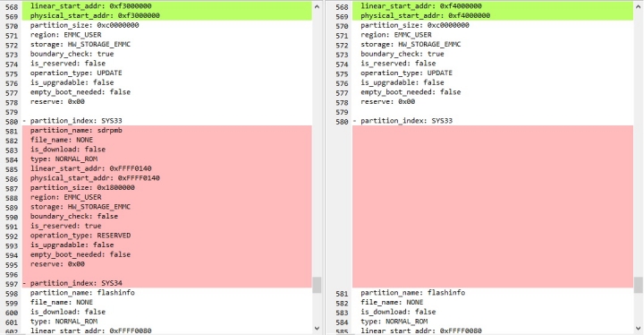Click 'file_name: NONE' on left line 582
644x335 pixels.
61,140
